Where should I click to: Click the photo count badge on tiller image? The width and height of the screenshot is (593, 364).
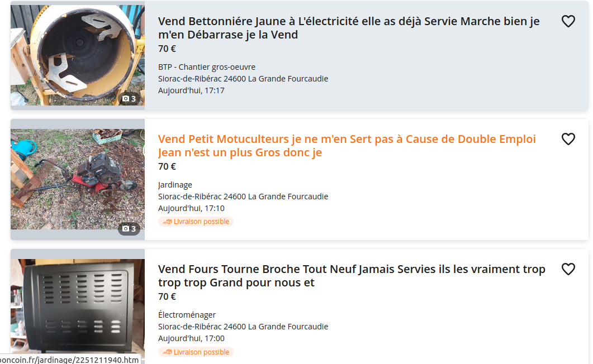point(129,228)
